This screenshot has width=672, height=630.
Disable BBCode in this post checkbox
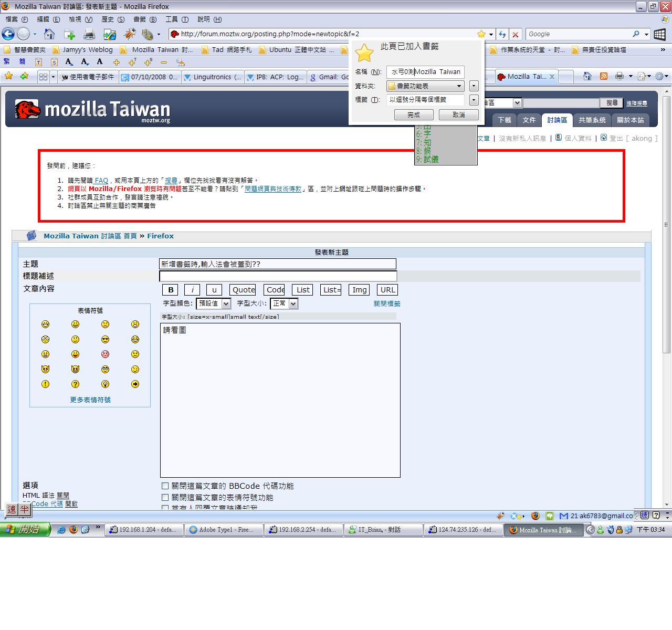pos(165,486)
